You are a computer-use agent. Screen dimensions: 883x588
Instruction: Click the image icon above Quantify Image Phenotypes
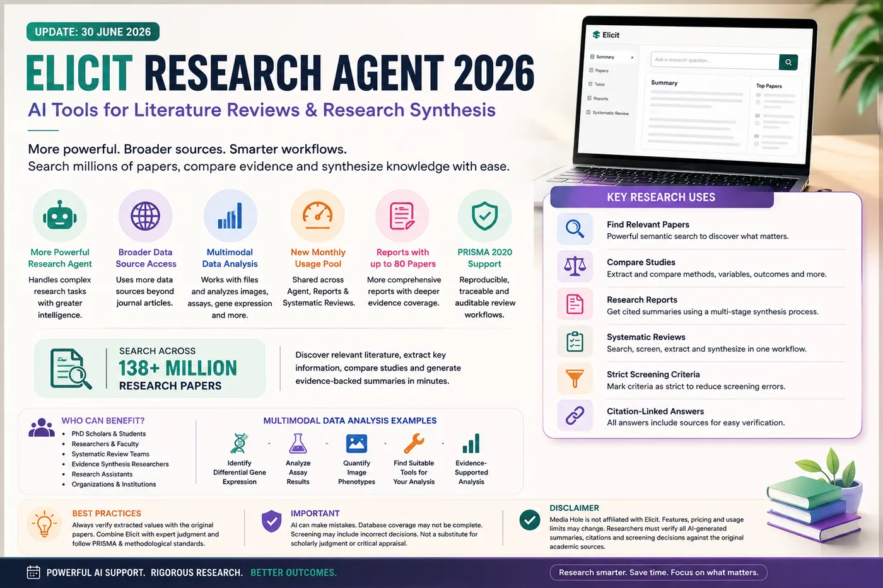pyautogui.click(x=356, y=444)
